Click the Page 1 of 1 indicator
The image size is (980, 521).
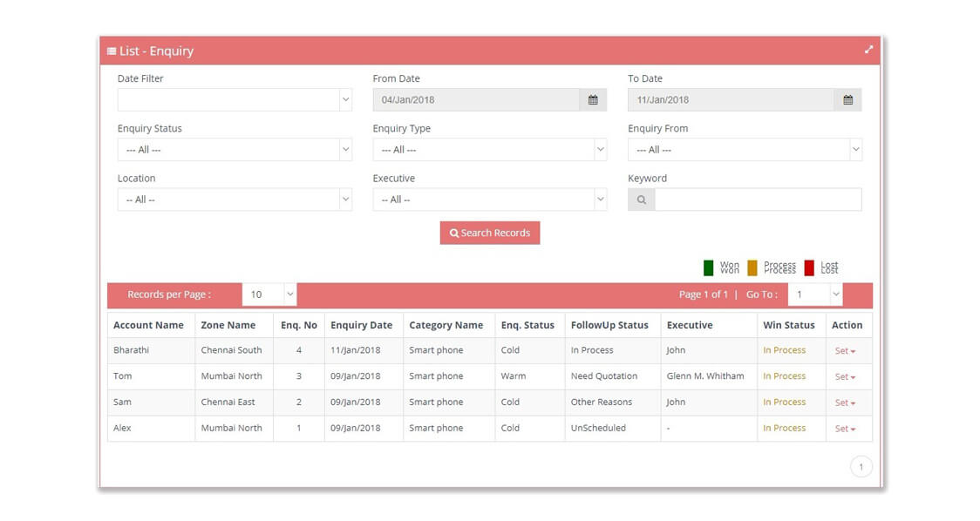tap(703, 294)
